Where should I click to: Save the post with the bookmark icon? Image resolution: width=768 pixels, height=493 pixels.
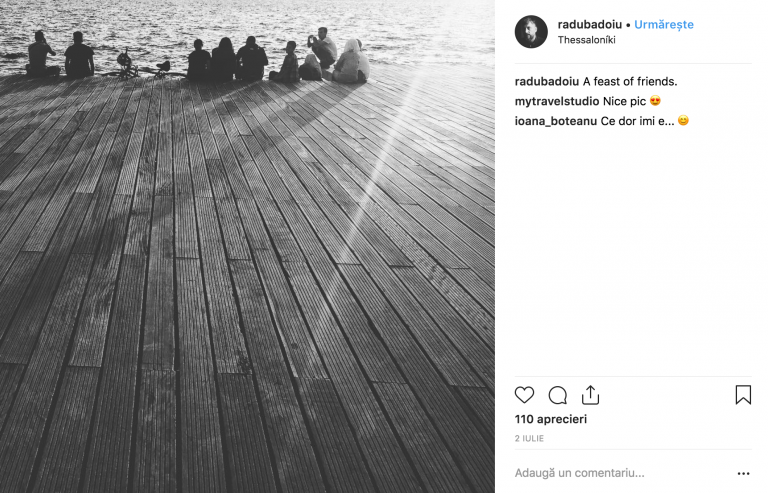click(743, 395)
